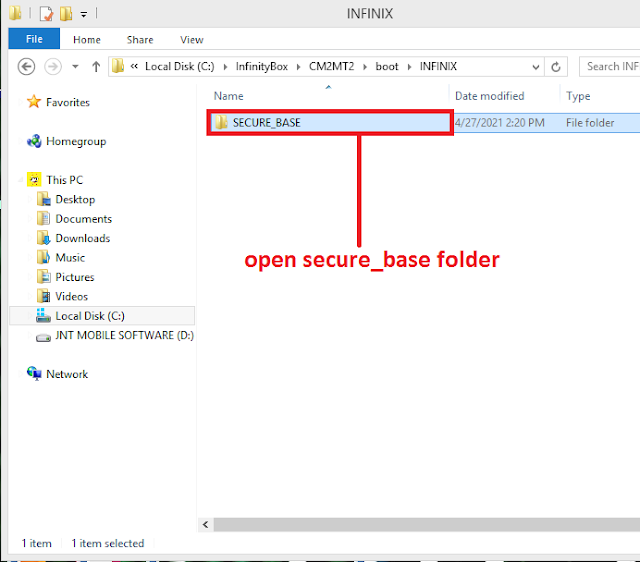Screen dimensions: 640x562
Task: Select the SECURE_BASE folder name
Action: point(267,123)
